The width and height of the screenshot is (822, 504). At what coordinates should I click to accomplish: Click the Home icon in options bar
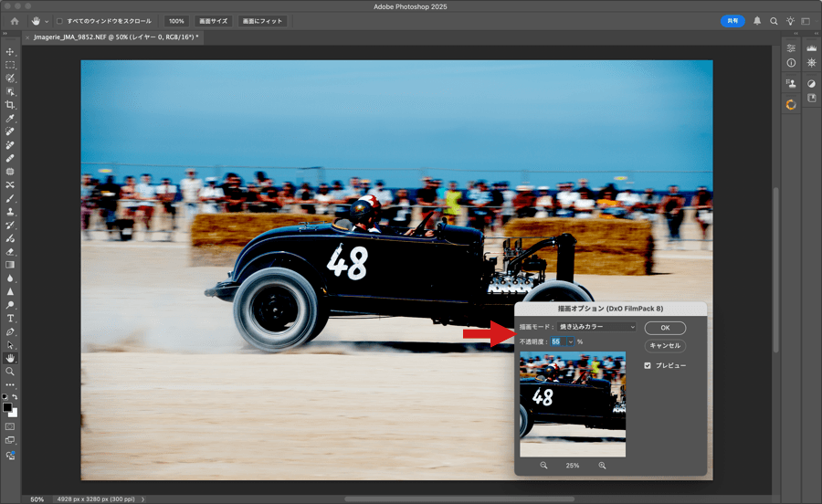pos(15,21)
